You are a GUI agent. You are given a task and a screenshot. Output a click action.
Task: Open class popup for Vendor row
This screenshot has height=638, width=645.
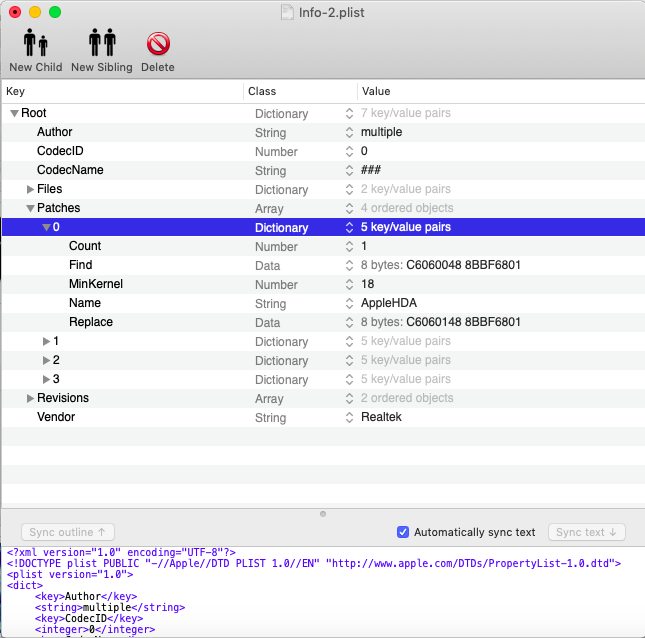pyautogui.click(x=349, y=417)
